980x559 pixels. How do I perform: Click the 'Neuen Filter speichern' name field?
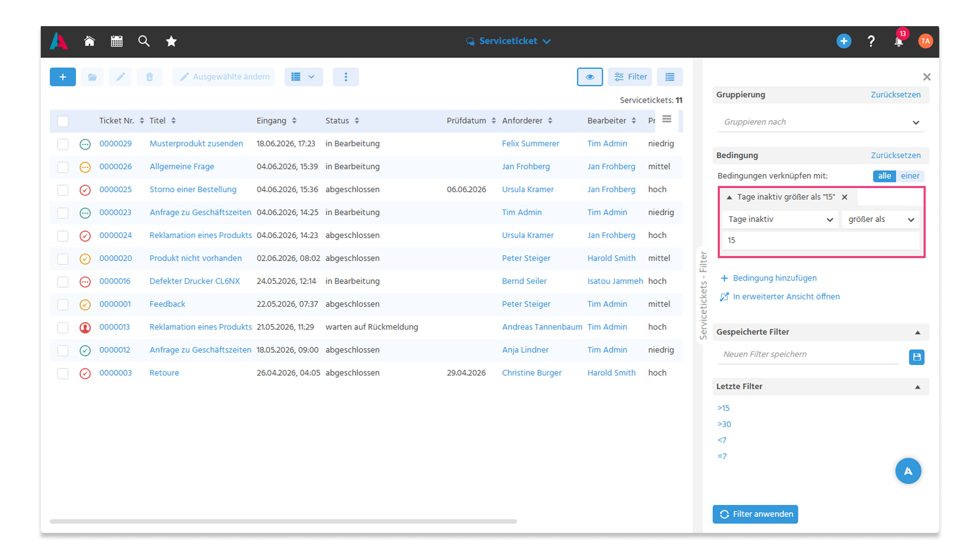pyautogui.click(x=809, y=355)
